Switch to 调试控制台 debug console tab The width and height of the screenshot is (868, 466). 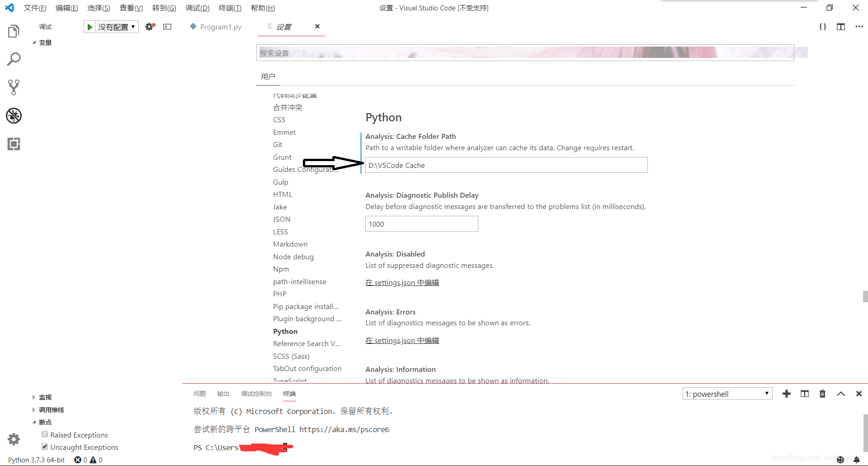(256, 394)
